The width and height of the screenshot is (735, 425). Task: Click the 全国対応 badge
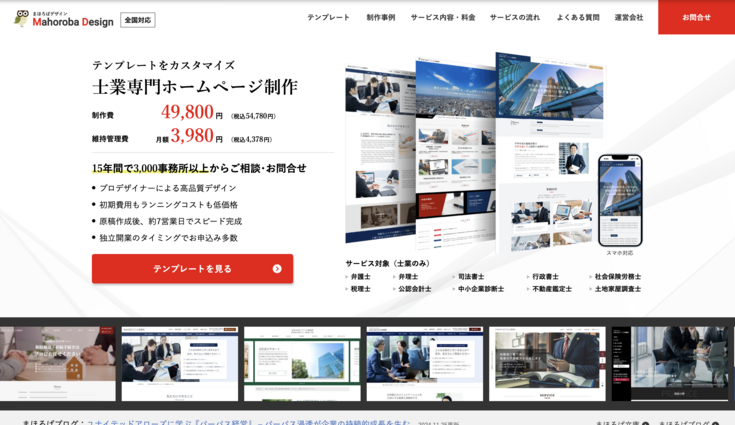[138, 20]
